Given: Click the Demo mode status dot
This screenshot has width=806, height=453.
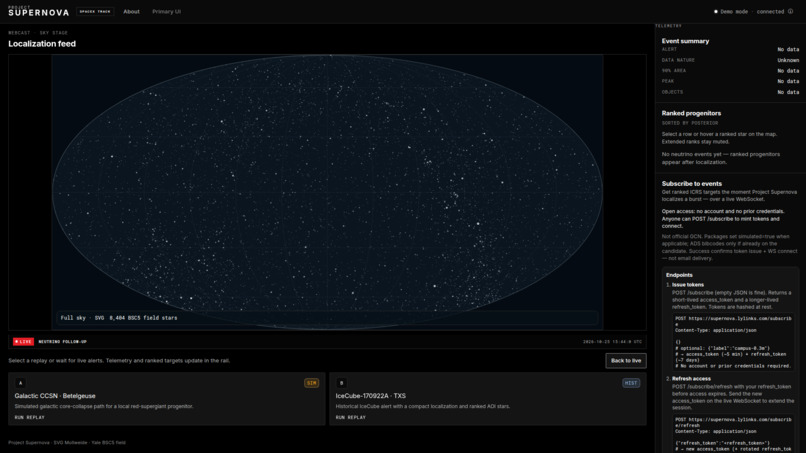Looking at the screenshot, I should tap(716, 11).
